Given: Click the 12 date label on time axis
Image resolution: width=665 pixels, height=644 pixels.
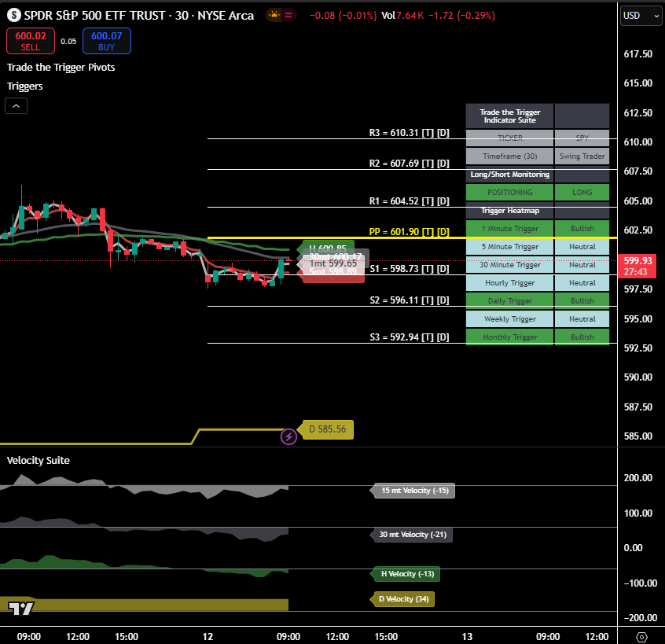Looking at the screenshot, I should click(208, 637).
